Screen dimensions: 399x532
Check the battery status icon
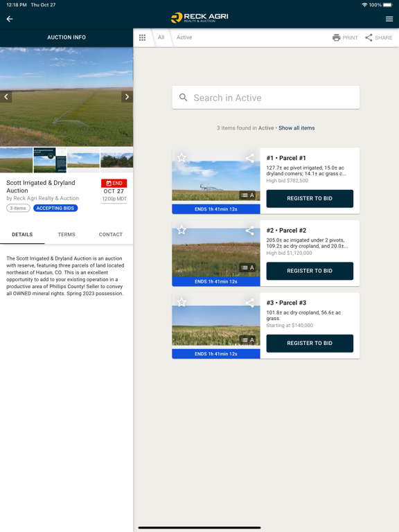[x=388, y=5]
